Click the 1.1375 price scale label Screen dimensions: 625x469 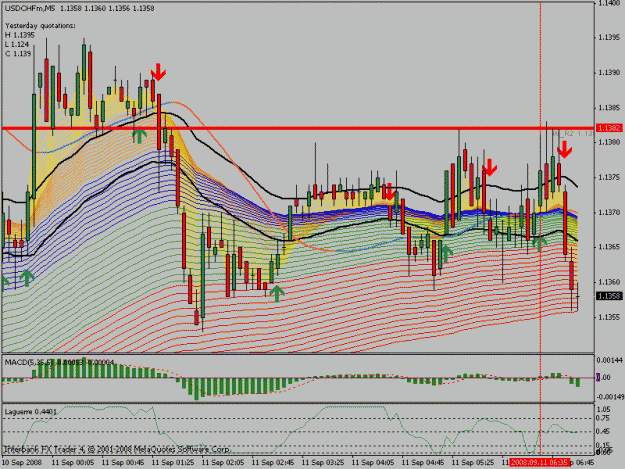[609, 177]
